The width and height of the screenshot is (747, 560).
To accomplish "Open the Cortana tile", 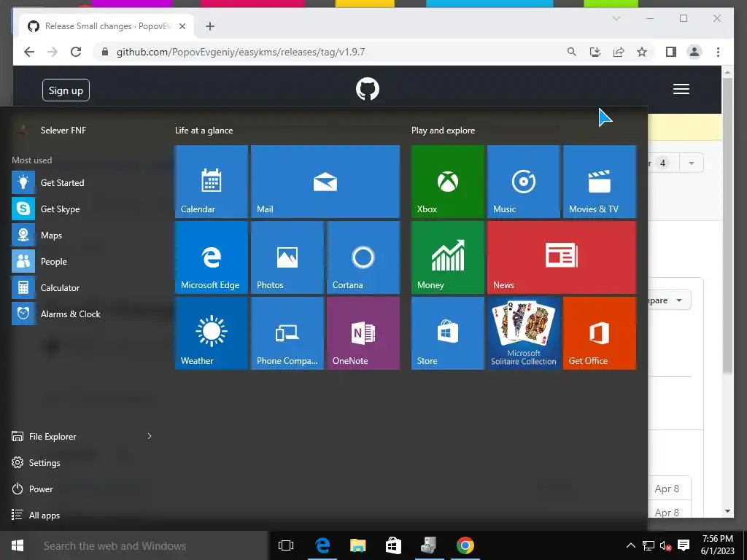I will (363, 257).
